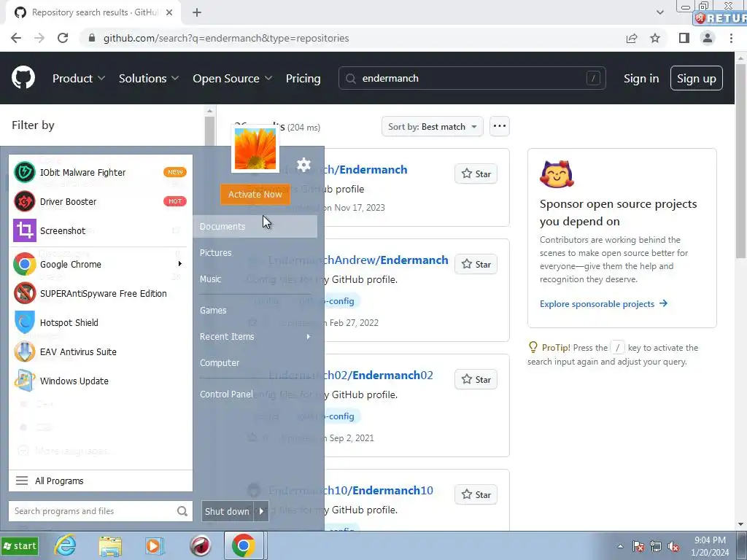The width and height of the screenshot is (747, 560).
Task: Click the user account flower picture
Action: [255, 149]
